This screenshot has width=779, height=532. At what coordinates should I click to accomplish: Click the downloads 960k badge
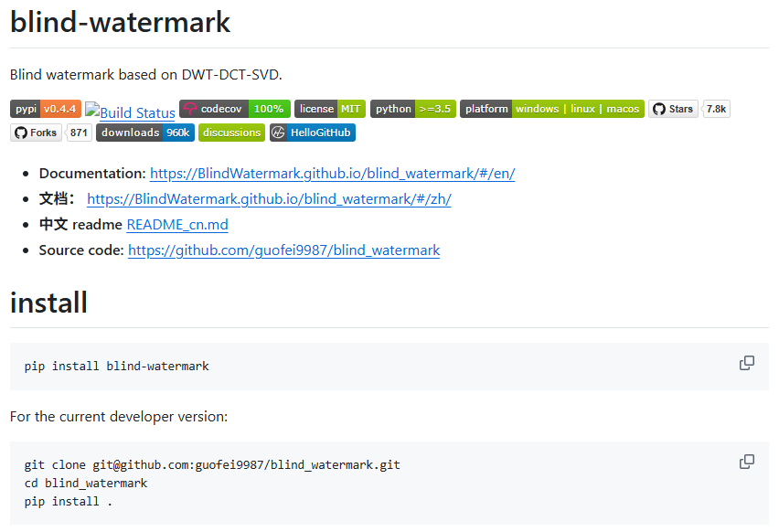pos(145,133)
